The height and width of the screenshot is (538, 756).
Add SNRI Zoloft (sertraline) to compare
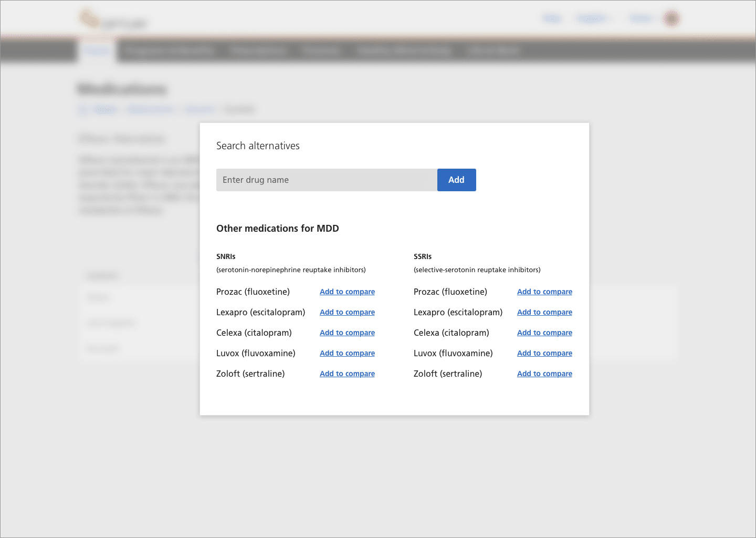347,374
